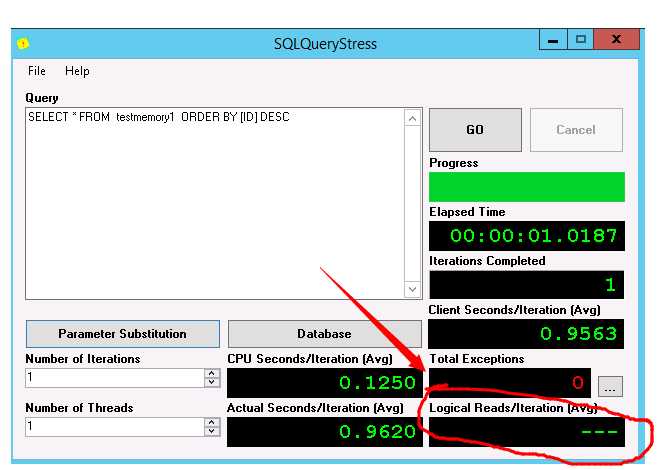Click the SQLQueryStress window title text

click(325, 44)
